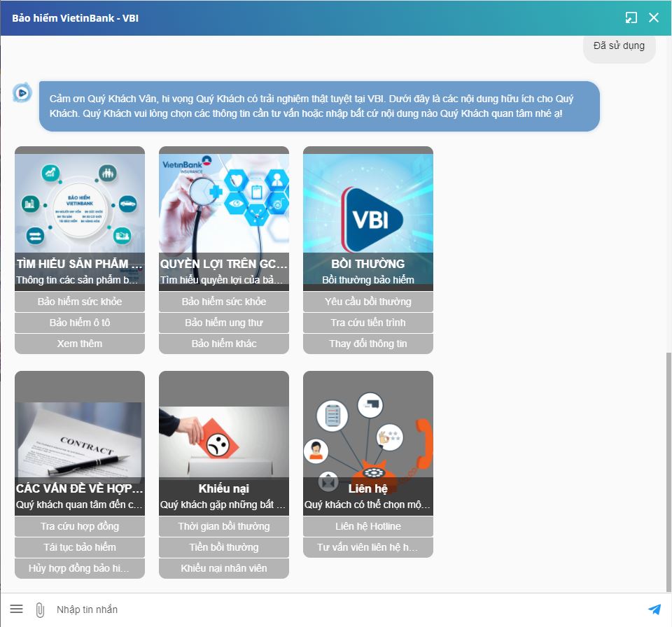Select Khiếu nại nhân viên button
The width and height of the screenshot is (672, 627).
click(224, 568)
